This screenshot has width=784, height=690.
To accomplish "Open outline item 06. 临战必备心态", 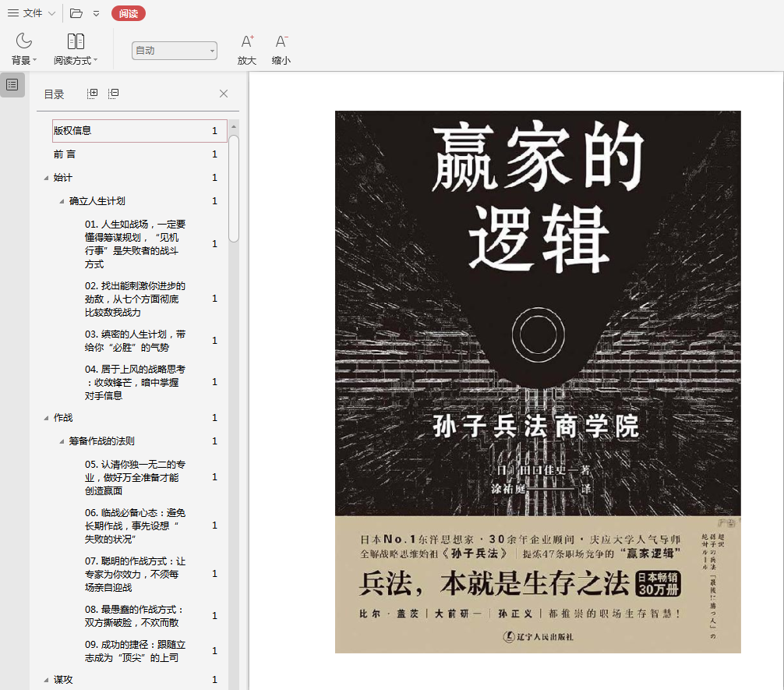I will [x=135, y=525].
